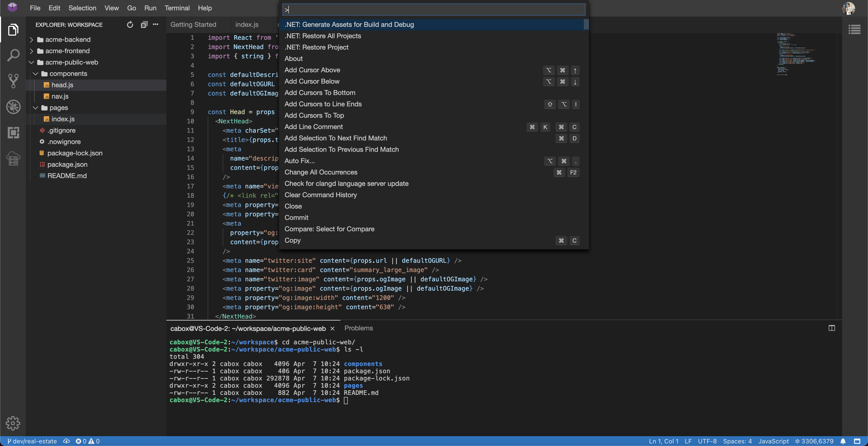Open the Manage settings gear icon
This screenshot has height=446, width=868.
pos(13,423)
